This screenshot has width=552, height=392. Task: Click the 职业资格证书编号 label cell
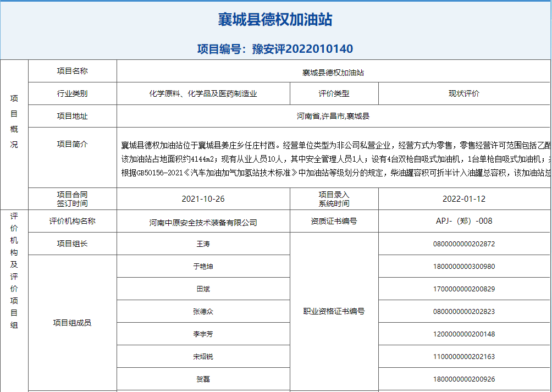(x=334, y=311)
